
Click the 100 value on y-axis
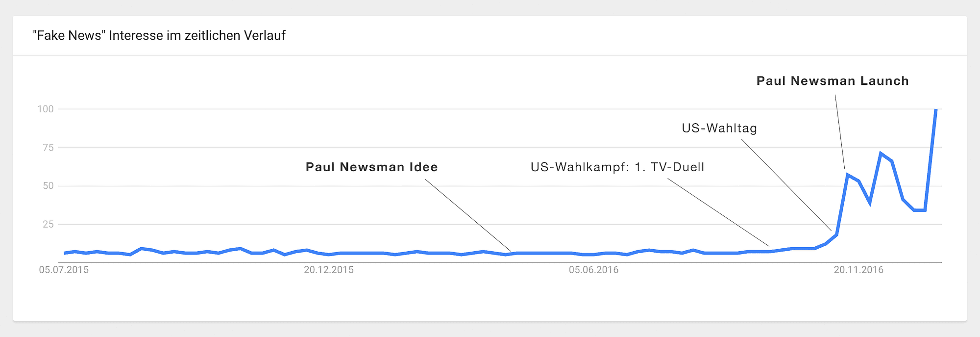pos(46,109)
